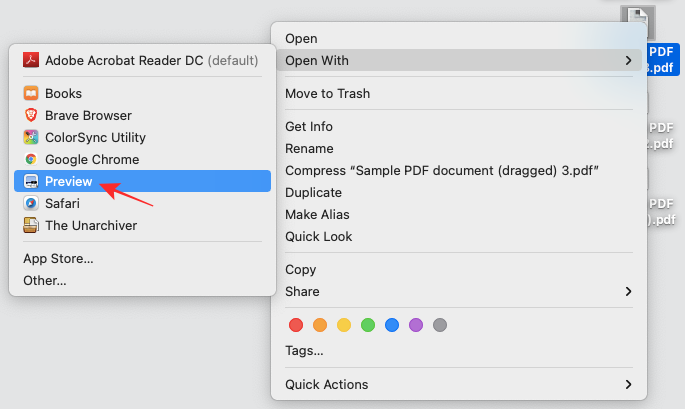Click the Google Chrome icon
The image size is (685, 409).
coord(31,159)
